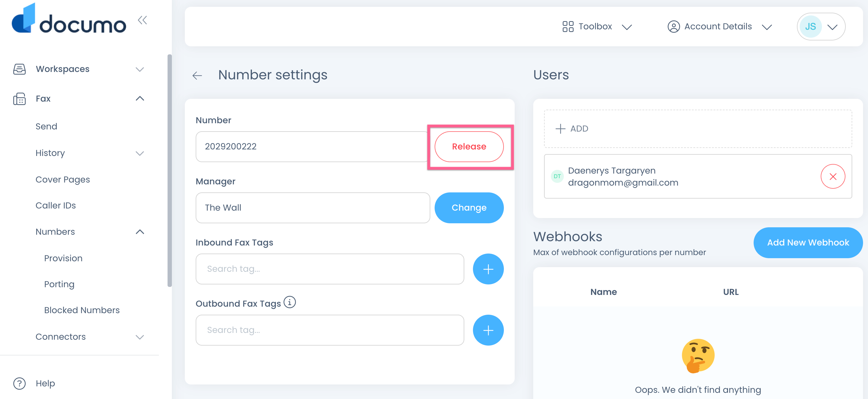Image resolution: width=868 pixels, height=399 pixels.
Task: Click the sidebar vertical scrollbar
Action: (x=169, y=170)
